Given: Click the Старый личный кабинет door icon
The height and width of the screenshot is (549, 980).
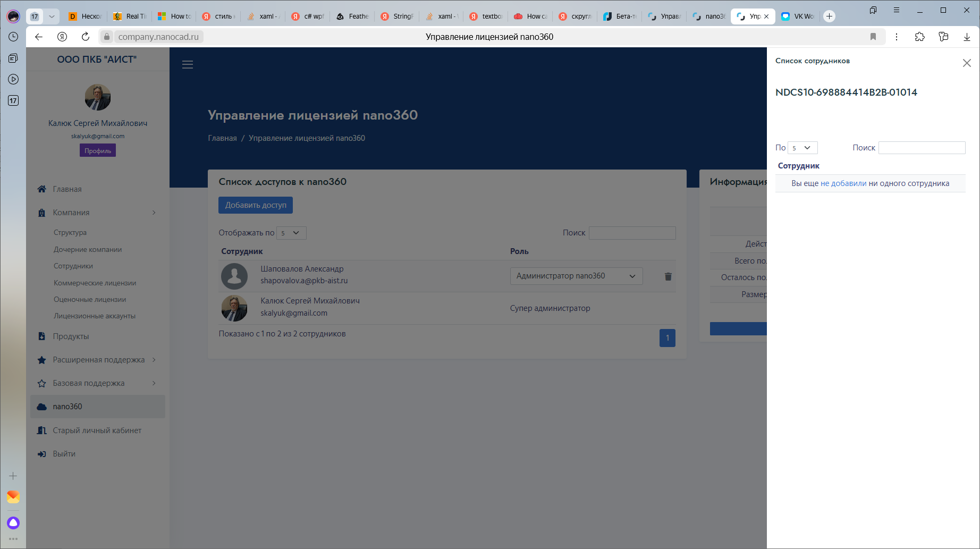Looking at the screenshot, I should [42, 430].
